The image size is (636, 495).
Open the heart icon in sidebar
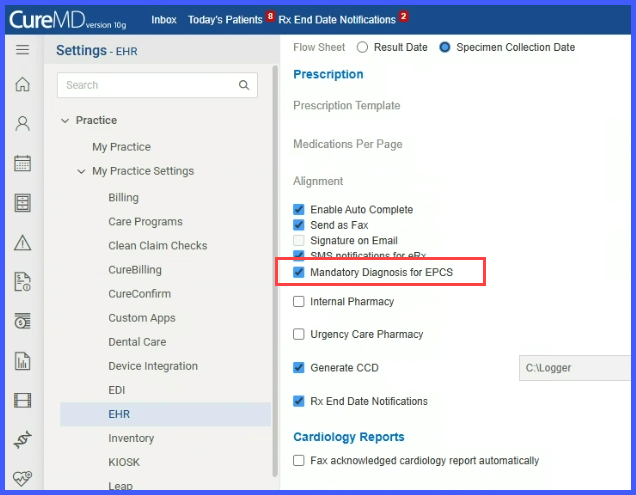tap(22, 478)
